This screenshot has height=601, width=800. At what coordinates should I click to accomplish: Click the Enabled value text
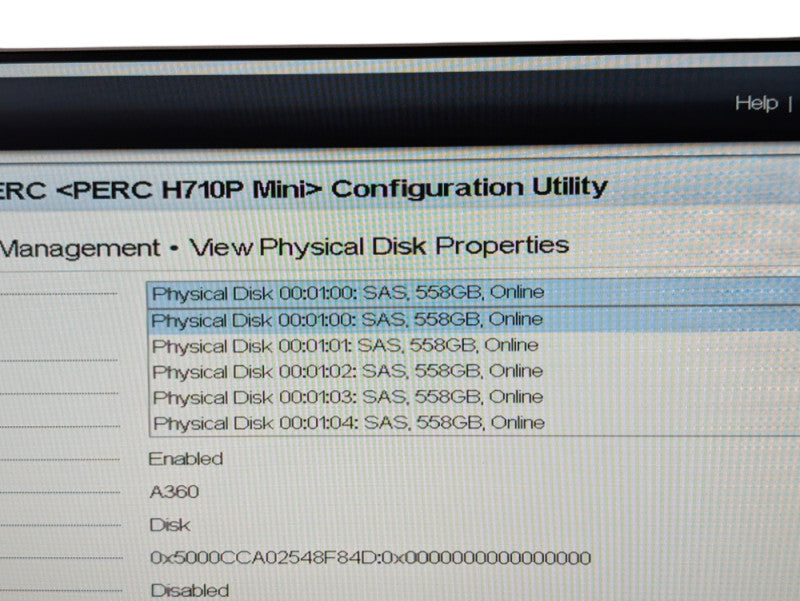point(186,459)
